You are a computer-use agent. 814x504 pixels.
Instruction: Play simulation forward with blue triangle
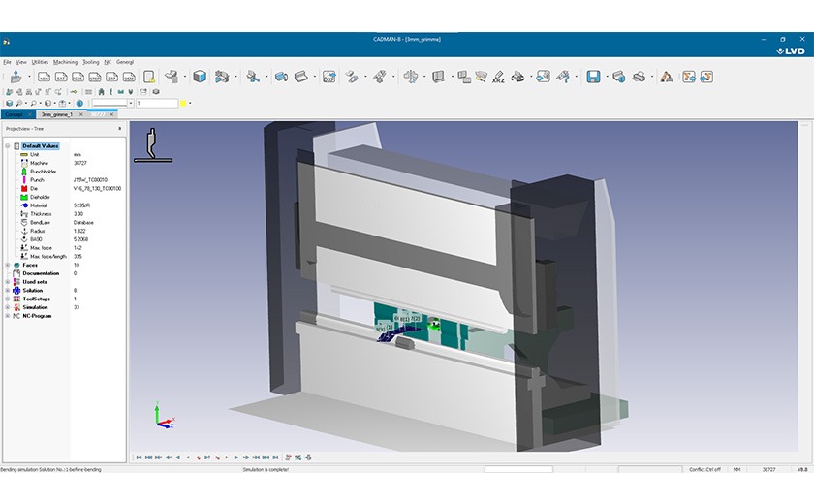(x=236, y=457)
